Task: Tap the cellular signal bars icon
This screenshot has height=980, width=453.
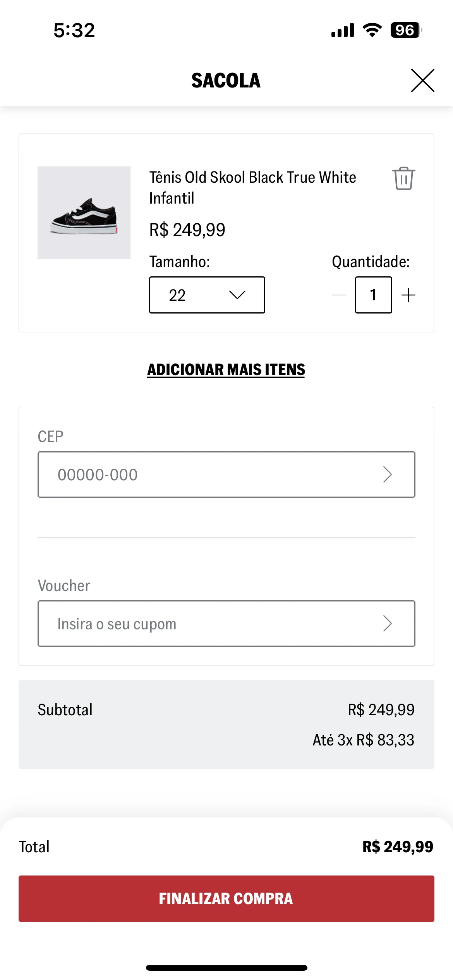Action: [343, 30]
